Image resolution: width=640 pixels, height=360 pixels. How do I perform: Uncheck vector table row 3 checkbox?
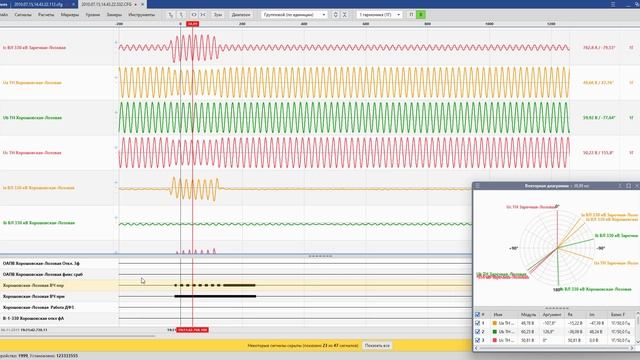coord(477,340)
